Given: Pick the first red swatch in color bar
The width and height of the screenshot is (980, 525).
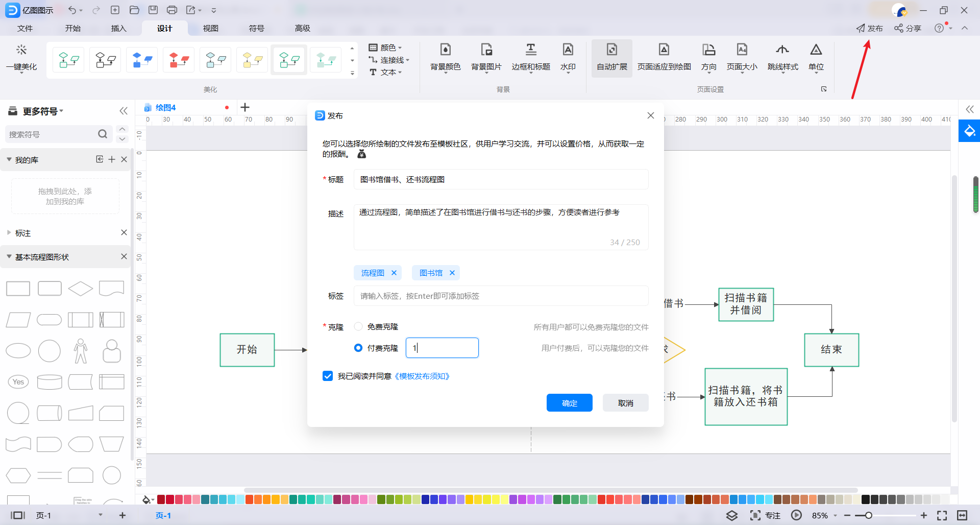Looking at the screenshot, I should pos(161,499).
